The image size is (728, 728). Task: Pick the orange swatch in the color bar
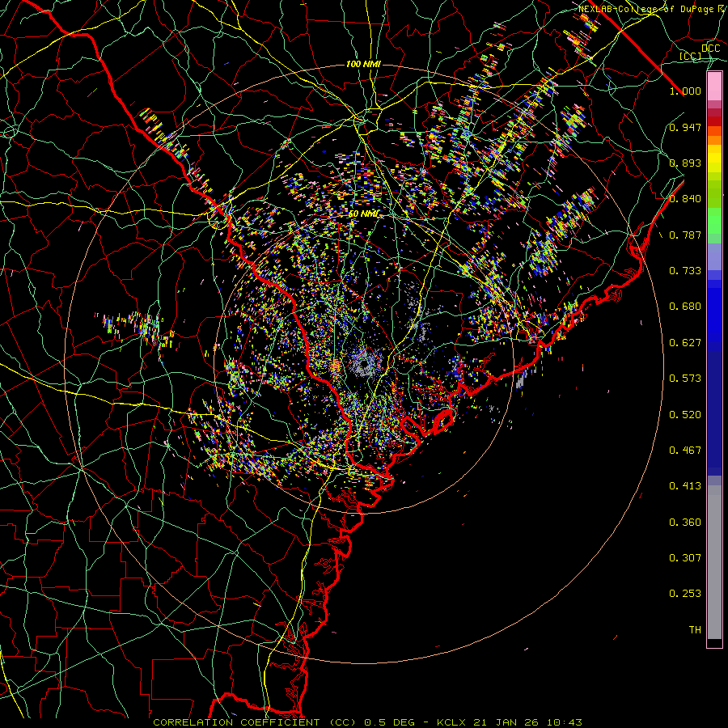click(x=714, y=140)
